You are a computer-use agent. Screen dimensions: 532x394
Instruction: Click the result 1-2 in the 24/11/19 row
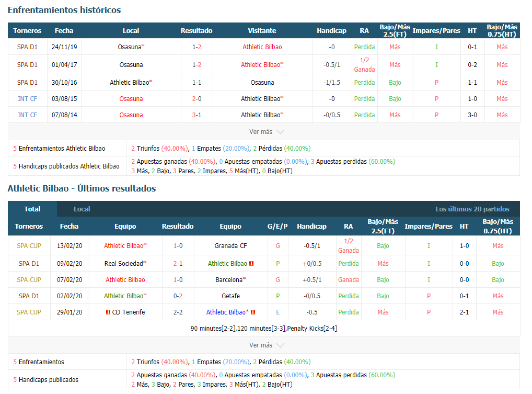tap(197, 47)
